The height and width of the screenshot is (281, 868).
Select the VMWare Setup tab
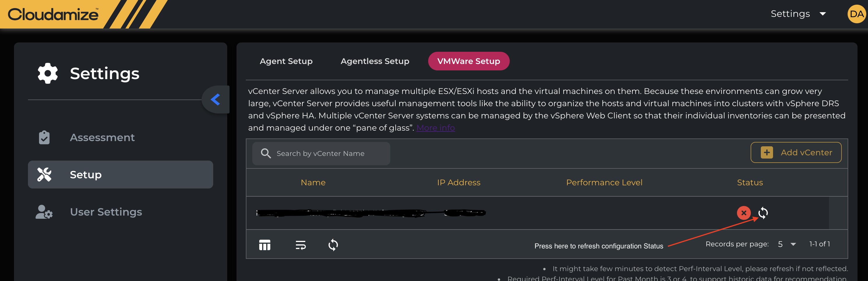point(468,61)
